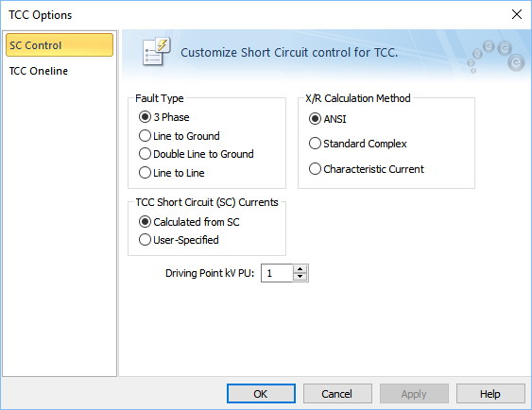The width and height of the screenshot is (532, 410).
Task: Click the Cancel button
Action: (337, 393)
